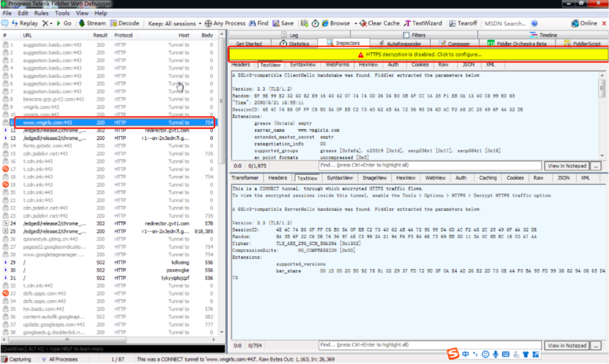Viewport: 609px width, 364px height.
Task: Click the Save toolbar button
Action: tap(283, 23)
